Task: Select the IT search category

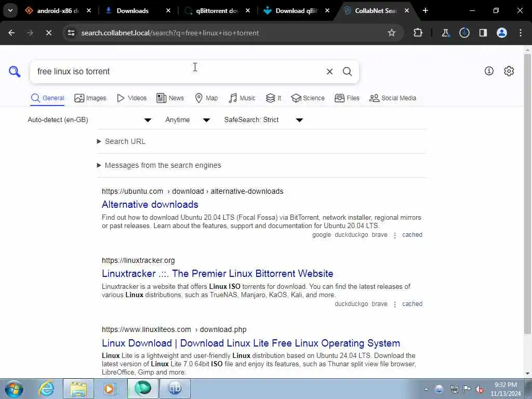Action: coord(273,98)
